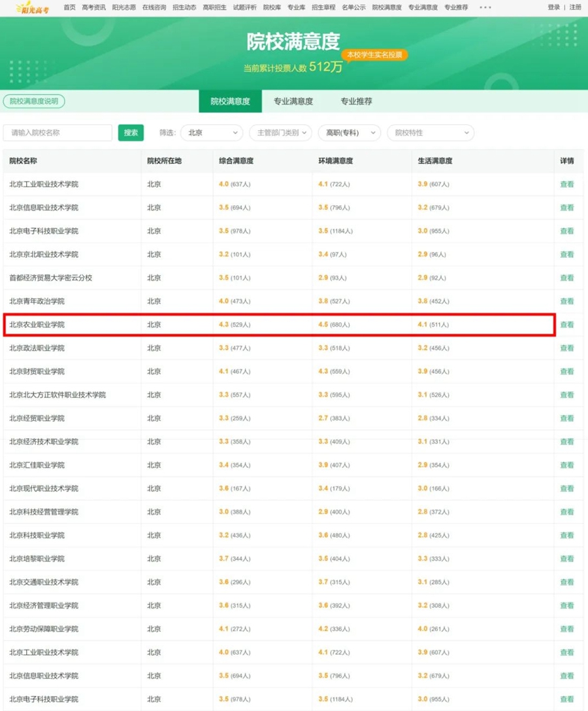Open the ••• more navigation menu
The image size is (588, 711).
(485, 8)
